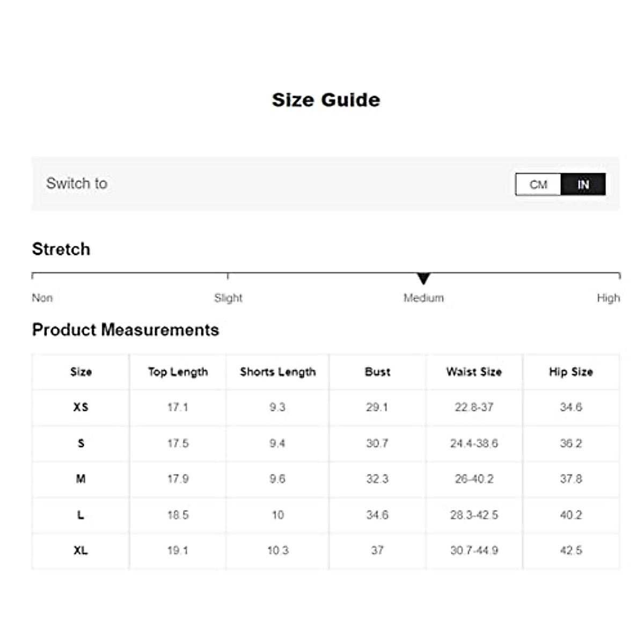
Task: Click the Non stretch label
Action: pyautogui.click(x=42, y=298)
